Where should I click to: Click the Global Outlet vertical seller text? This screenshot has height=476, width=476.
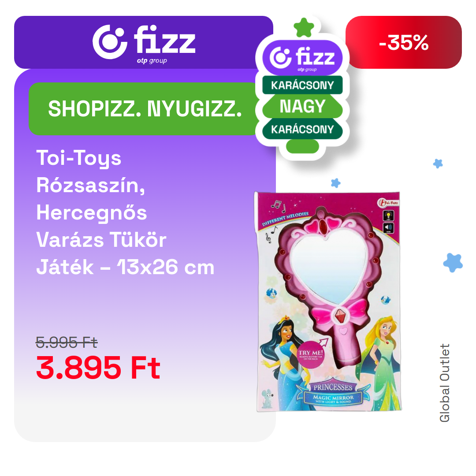pos(444,383)
